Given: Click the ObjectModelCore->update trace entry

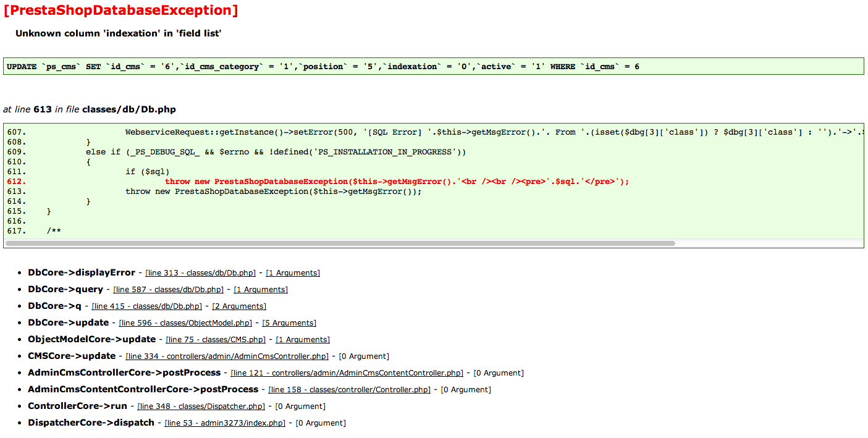Looking at the screenshot, I should [x=91, y=340].
